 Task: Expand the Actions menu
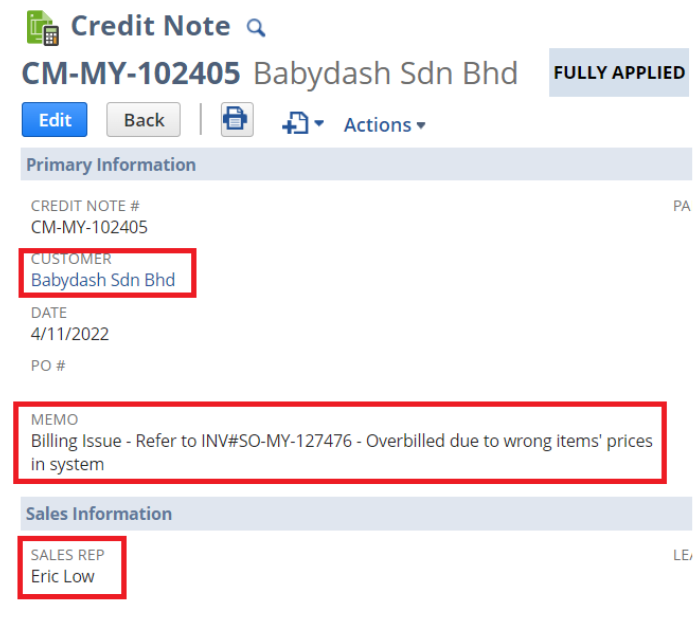click(x=385, y=125)
